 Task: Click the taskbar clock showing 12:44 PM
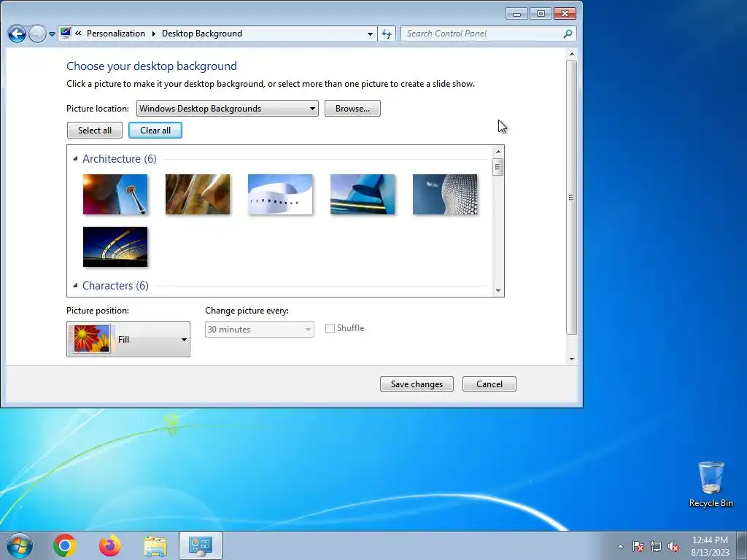click(x=710, y=546)
